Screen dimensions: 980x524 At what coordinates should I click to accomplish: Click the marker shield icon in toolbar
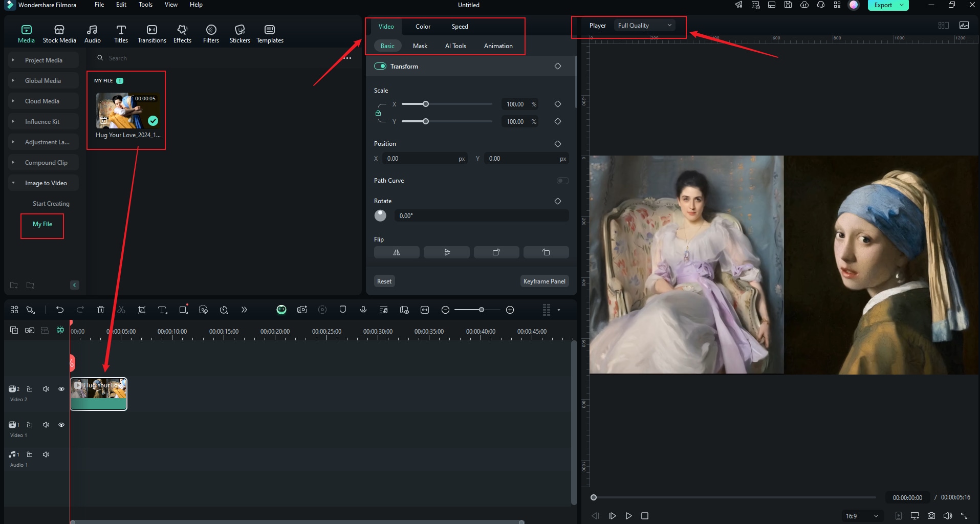tap(343, 310)
